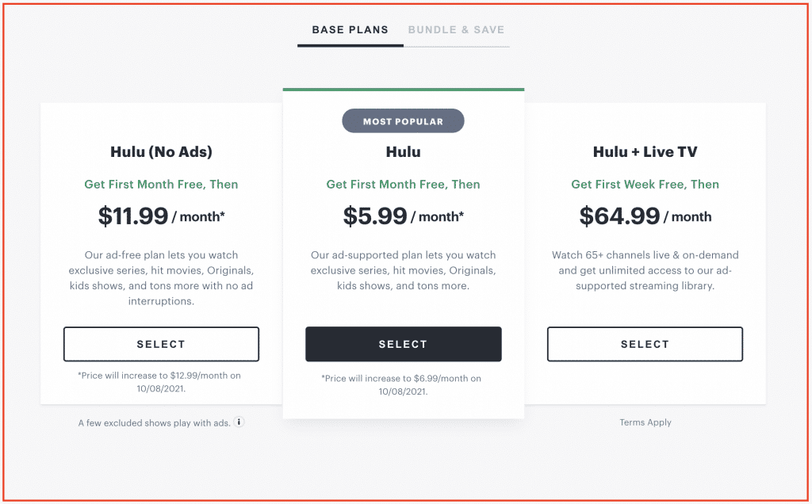Click the $64.99 / month price
812x504 pixels.
pyautogui.click(x=645, y=216)
